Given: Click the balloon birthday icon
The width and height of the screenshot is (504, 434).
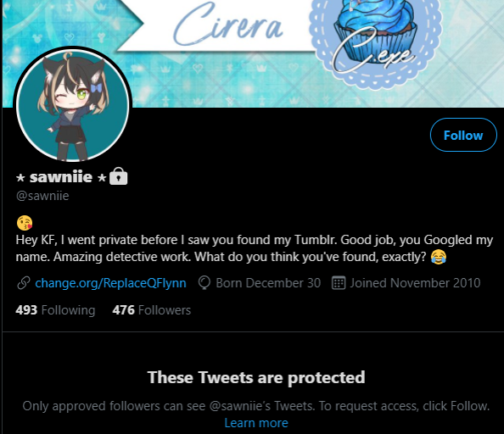Looking at the screenshot, I should click(x=204, y=283).
